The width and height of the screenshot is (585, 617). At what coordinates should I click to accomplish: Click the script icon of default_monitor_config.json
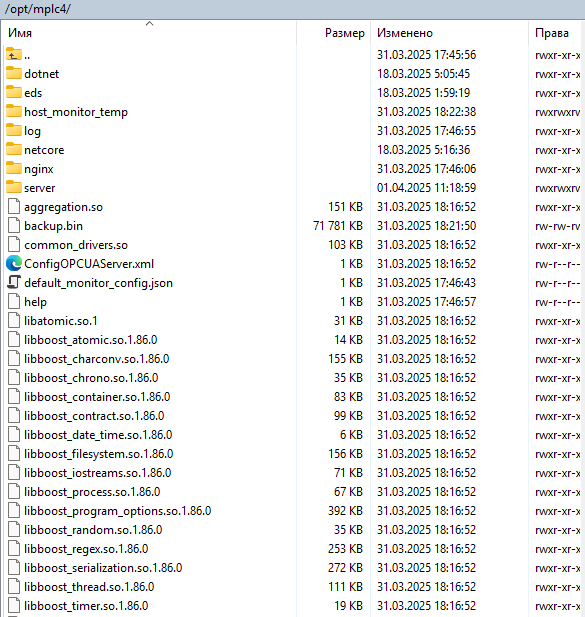pyautogui.click(x=14, y=282)
